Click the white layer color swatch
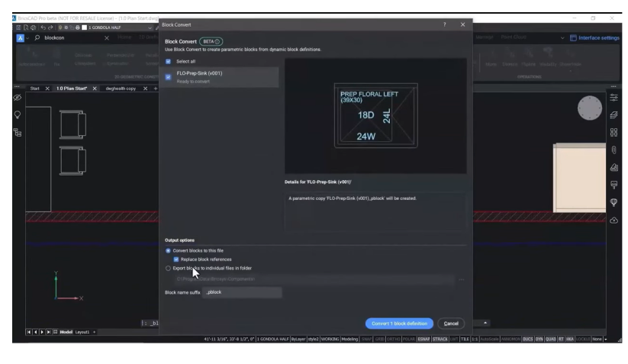The width and height of the screenshot is (628, 364). coord(84,27)
